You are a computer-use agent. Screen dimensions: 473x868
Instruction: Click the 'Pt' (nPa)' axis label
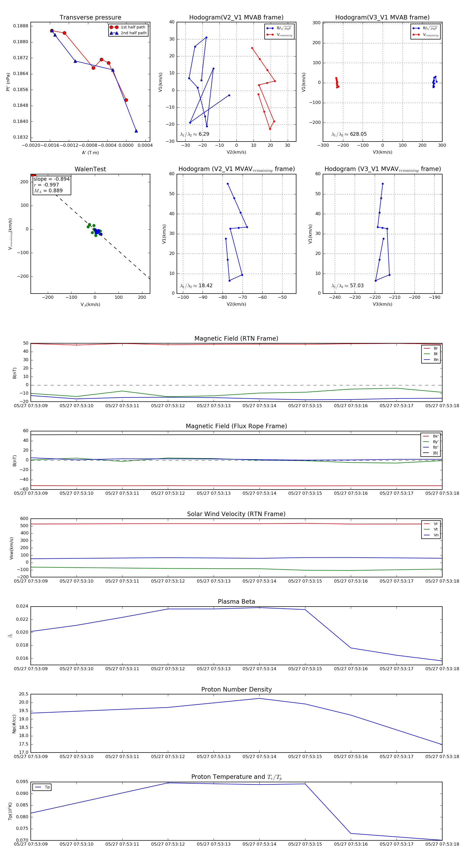tap(8, 82)
